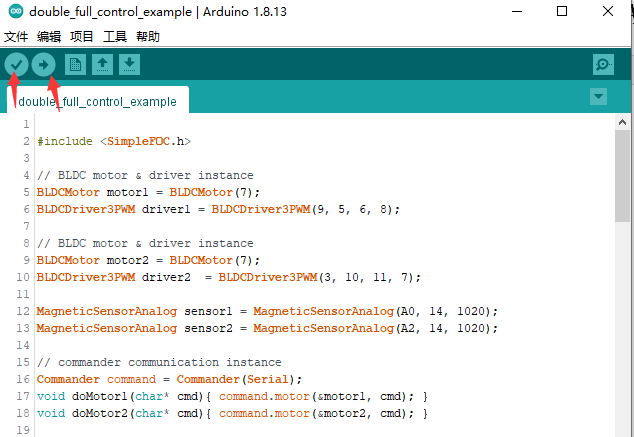Maximize the Arduino window
Image resolution: width=634 pixels, height=437 pixels.
(x=562, y=11)
